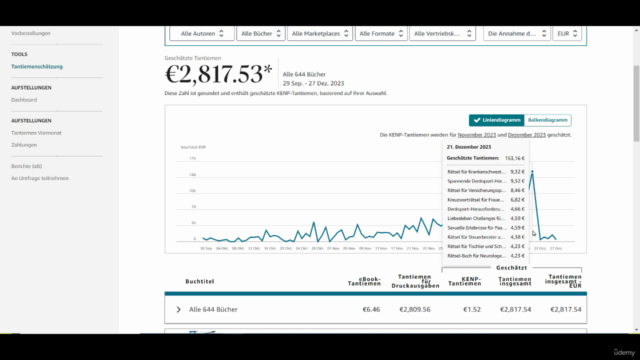Screen dimensions: 640x360
Task: Click the page vertical scrollbar thumb
Action: pyautogui.click(x=636, y=103)
